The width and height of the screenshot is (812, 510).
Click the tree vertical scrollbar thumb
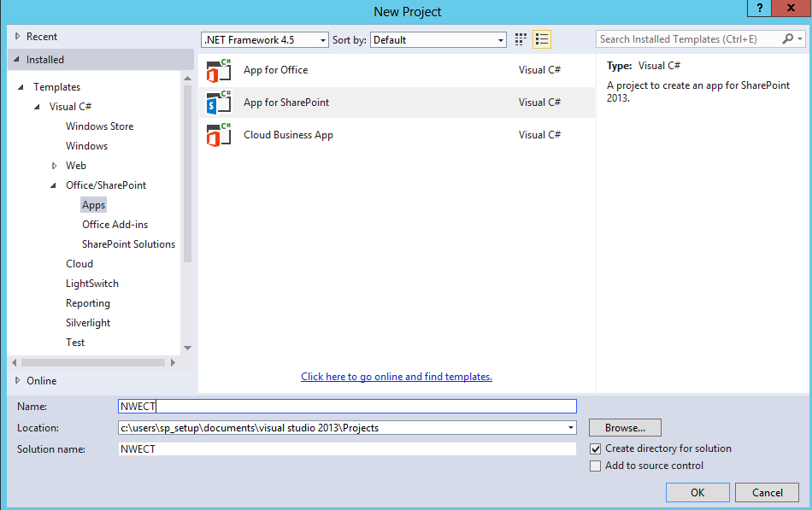187,173
